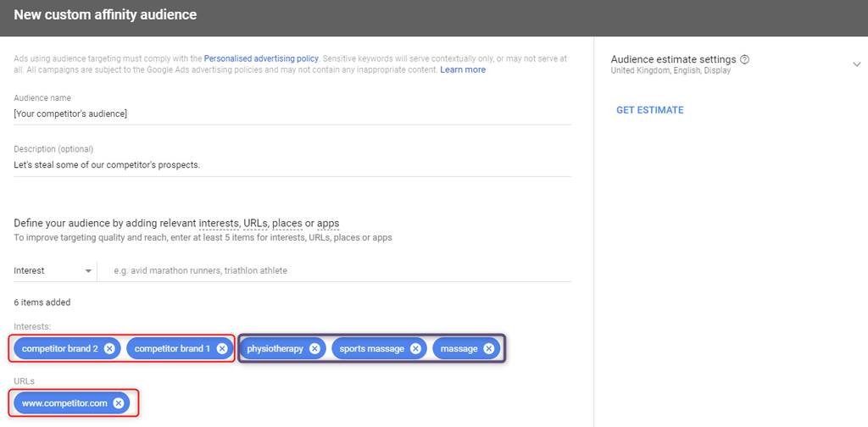Remove the sports massage interest
Image resolution: width=868 pixels, height=427 pixels.
415,348
